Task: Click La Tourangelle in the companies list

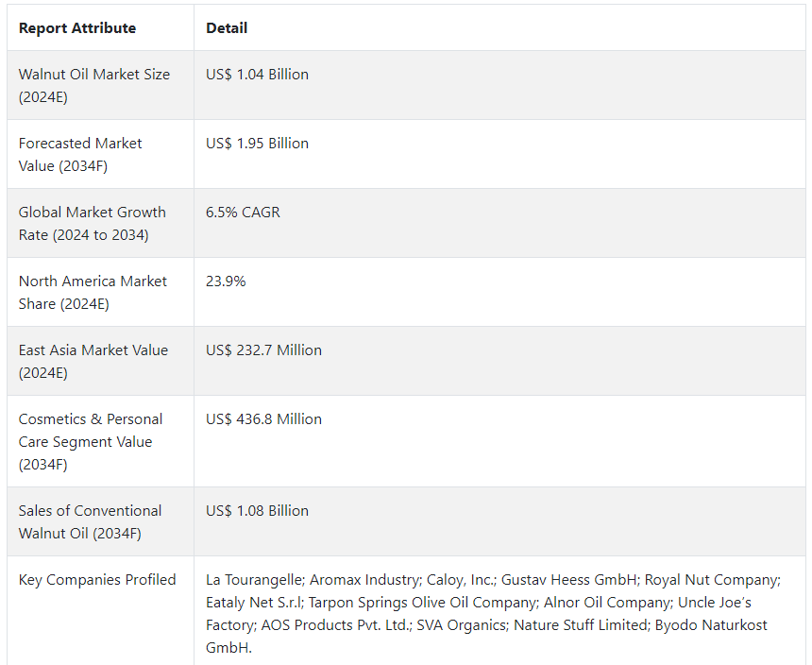Action: click(254, 580)
